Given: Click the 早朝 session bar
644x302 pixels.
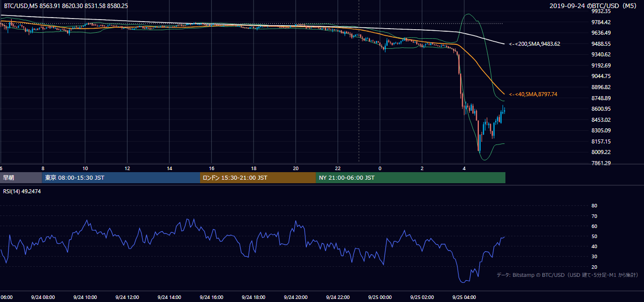Looking at the screenshot, I should pyautogui.click(x=21, y=178).
